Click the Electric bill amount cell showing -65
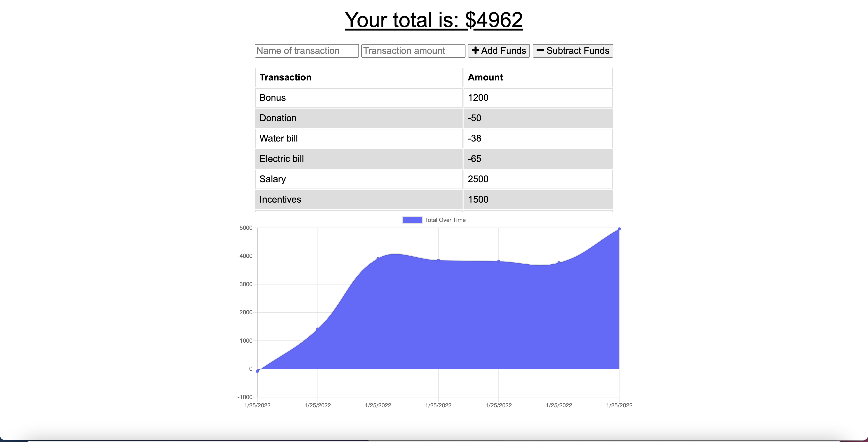This screenshot has height=442, width=868. click(537, 159)
